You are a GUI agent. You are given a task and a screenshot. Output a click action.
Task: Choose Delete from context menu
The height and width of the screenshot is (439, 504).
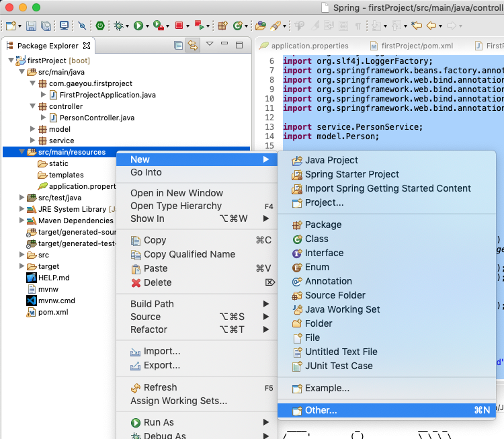196,283
